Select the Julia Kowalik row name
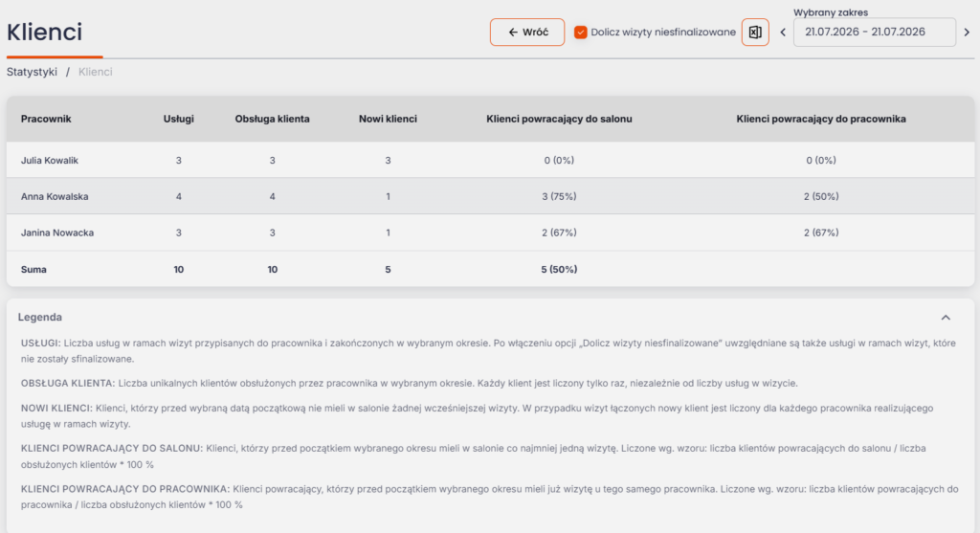Screen dimensions: 980x533 pyautogui.click(x=50, y=161)
